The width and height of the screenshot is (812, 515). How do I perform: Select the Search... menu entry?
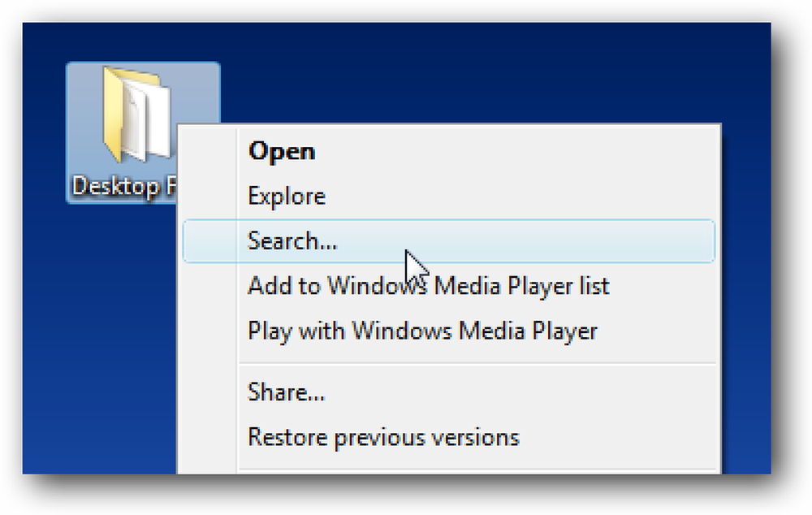click(x=449, y=241)
